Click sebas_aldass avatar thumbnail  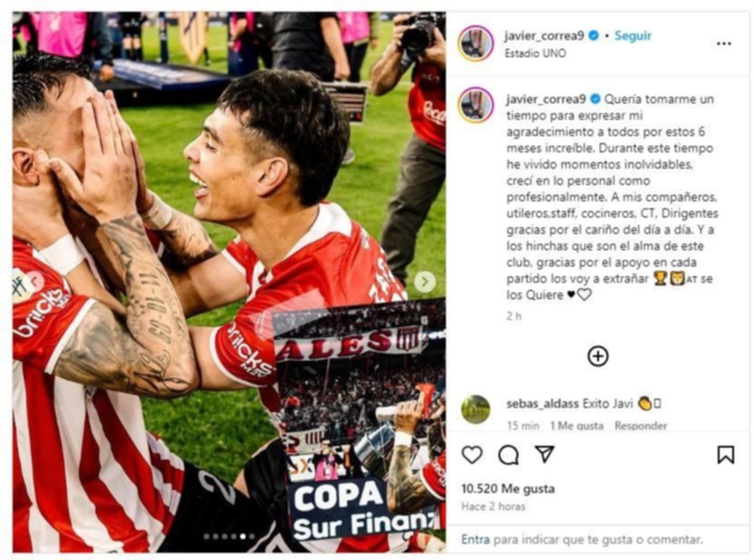click(x=476, y=410)
